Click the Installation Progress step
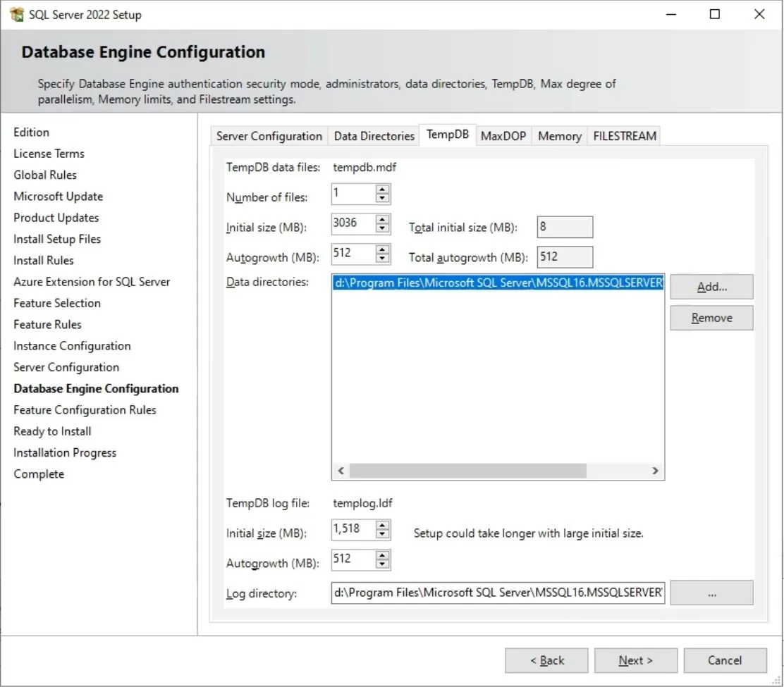784x687 pixels. coord(65,453)
